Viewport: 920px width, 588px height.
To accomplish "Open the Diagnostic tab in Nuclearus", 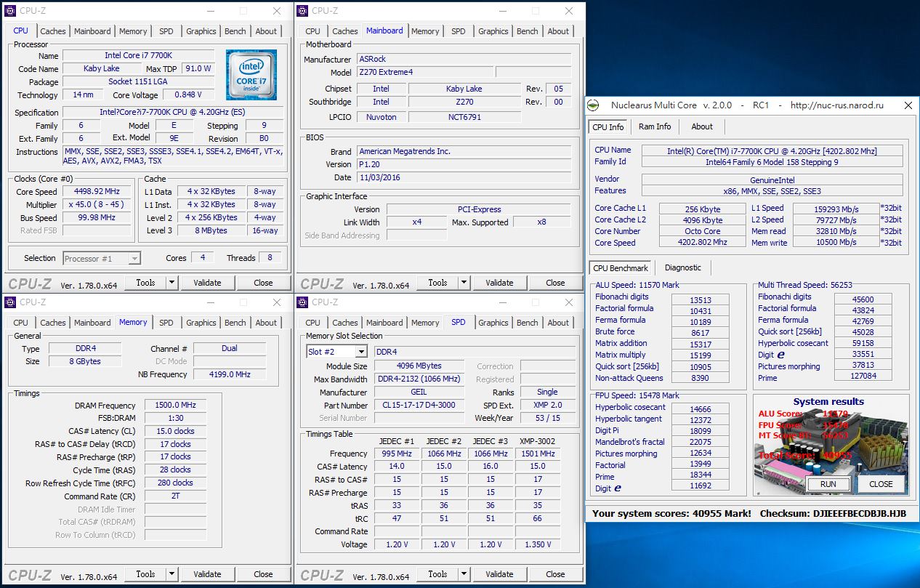I will click(683, 267).
